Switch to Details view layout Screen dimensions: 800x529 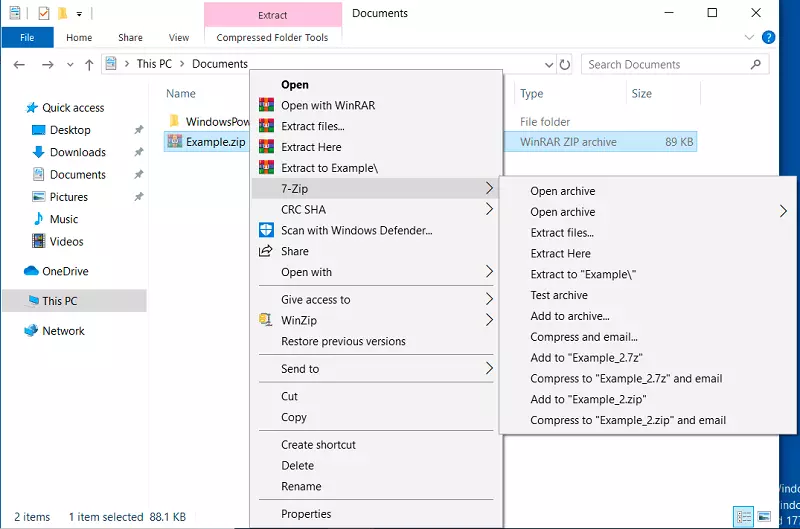tap(744, 517)
